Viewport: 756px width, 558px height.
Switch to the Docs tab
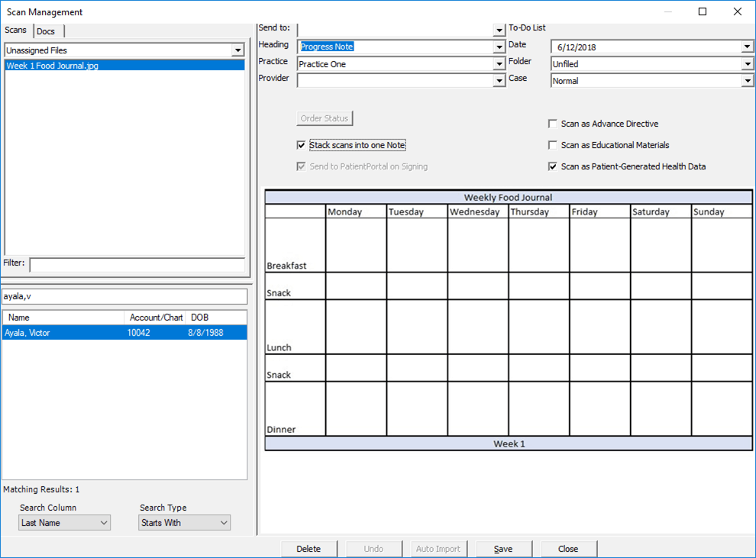coord(47,31)
